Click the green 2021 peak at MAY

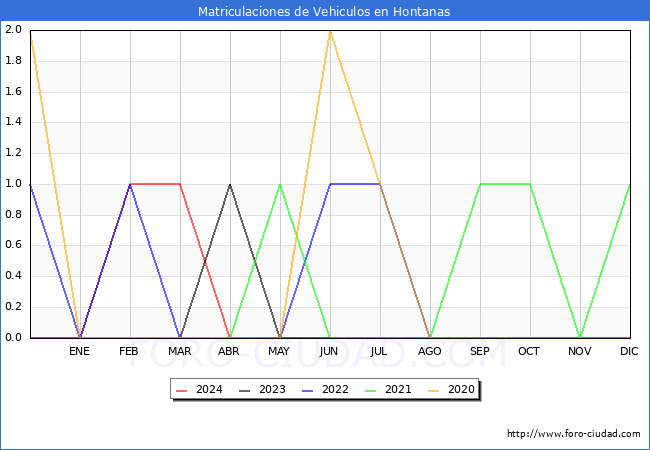point(280,184)
